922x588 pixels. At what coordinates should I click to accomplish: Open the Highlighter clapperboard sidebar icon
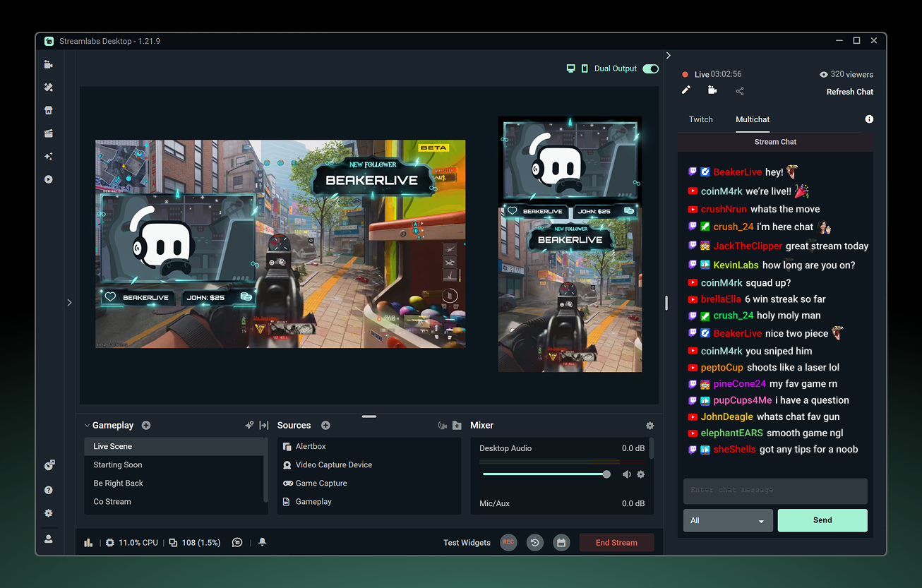pos(49,133)
